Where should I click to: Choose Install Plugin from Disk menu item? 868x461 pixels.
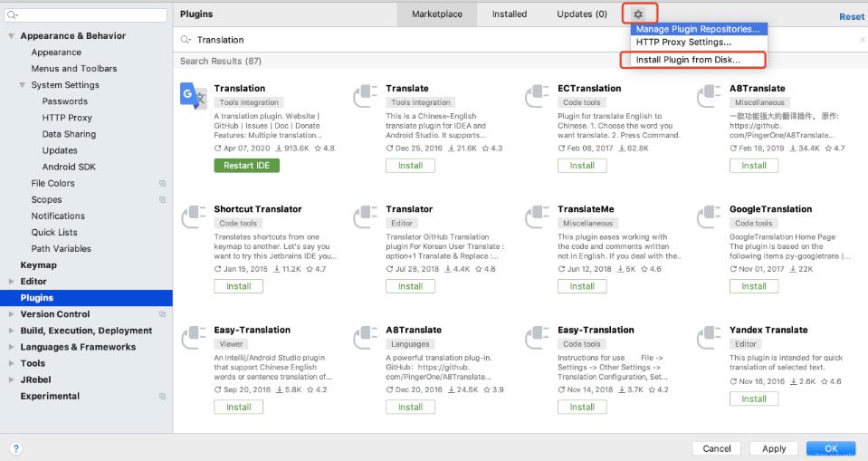[688, 60]
